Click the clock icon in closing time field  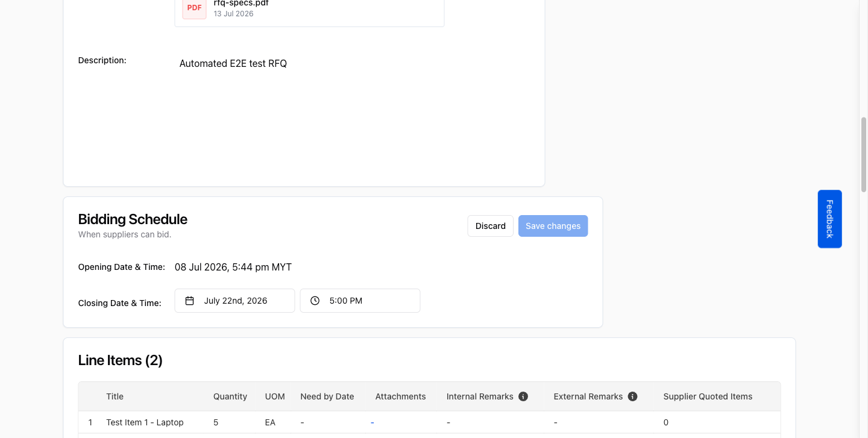pos(315,301)
